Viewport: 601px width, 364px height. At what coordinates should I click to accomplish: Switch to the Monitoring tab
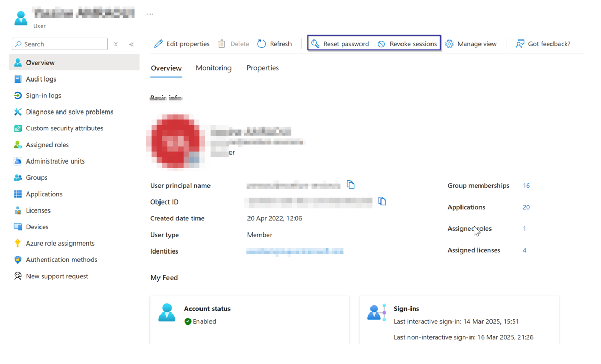pyautogui.click(x=214, y=68)
